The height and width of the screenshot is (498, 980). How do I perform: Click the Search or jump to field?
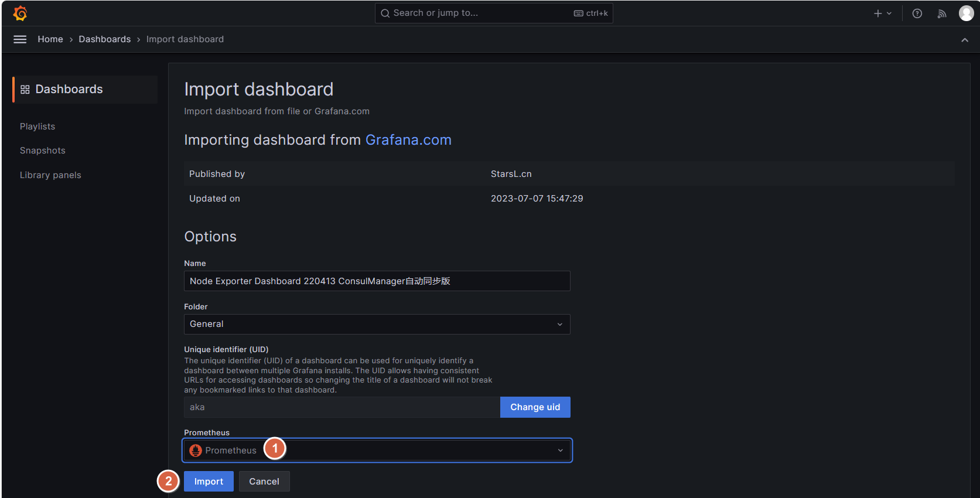494,13
